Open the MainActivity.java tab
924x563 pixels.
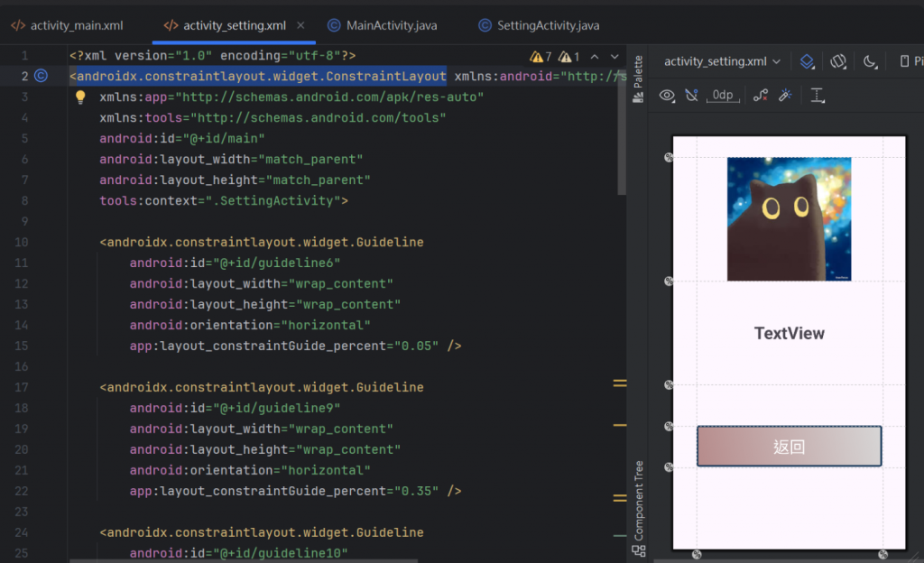point(383,25)
